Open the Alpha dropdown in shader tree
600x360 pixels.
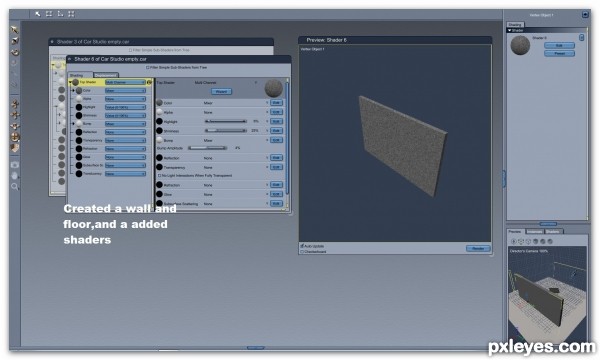(125, 99)
